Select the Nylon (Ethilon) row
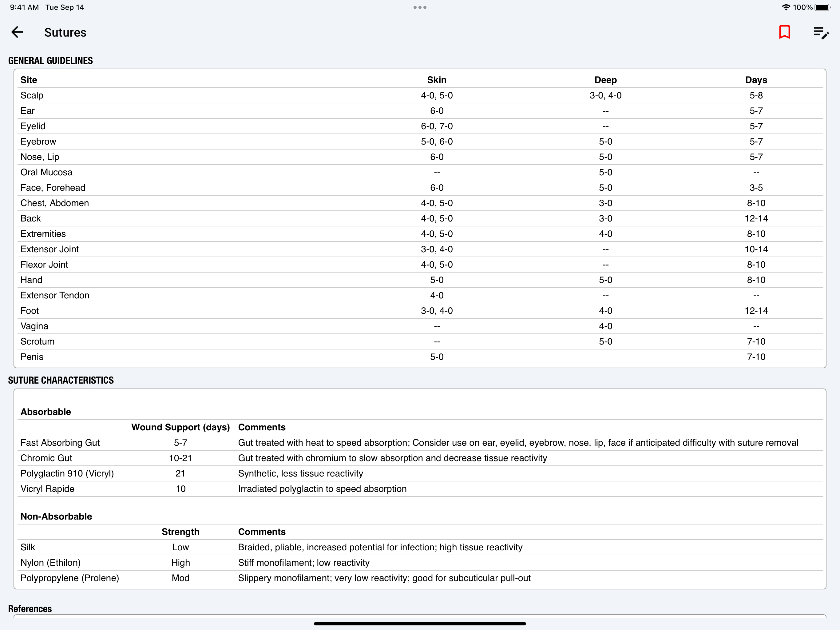The width and height of the screenshot is (840, 630). 50,562
